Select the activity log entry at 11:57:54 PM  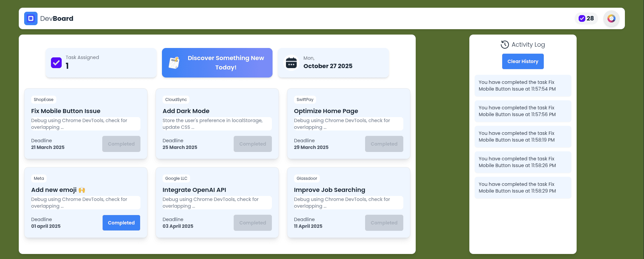523,86
